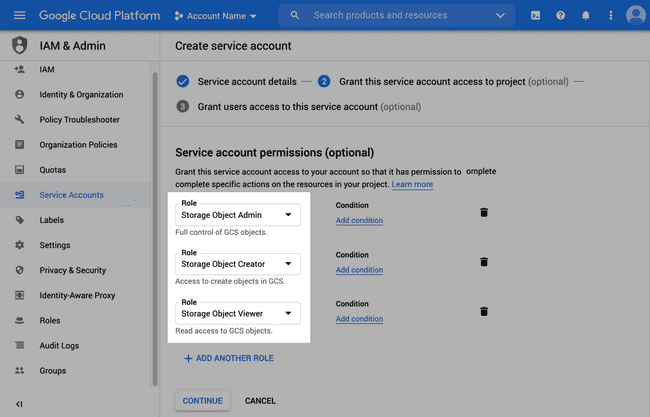
Task: Open the more options vertical dots
Action: [x=610, y=15]
